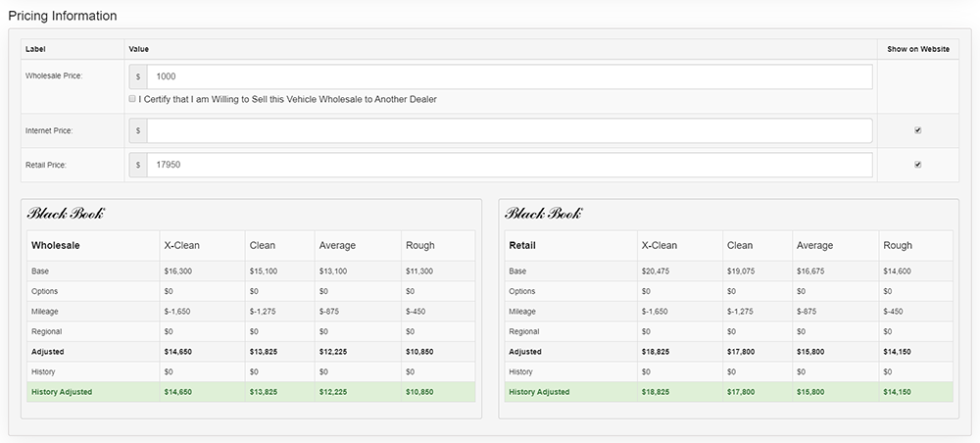
Task: Click Retail table 'Adjusted' row label
Action: point(525,352)
